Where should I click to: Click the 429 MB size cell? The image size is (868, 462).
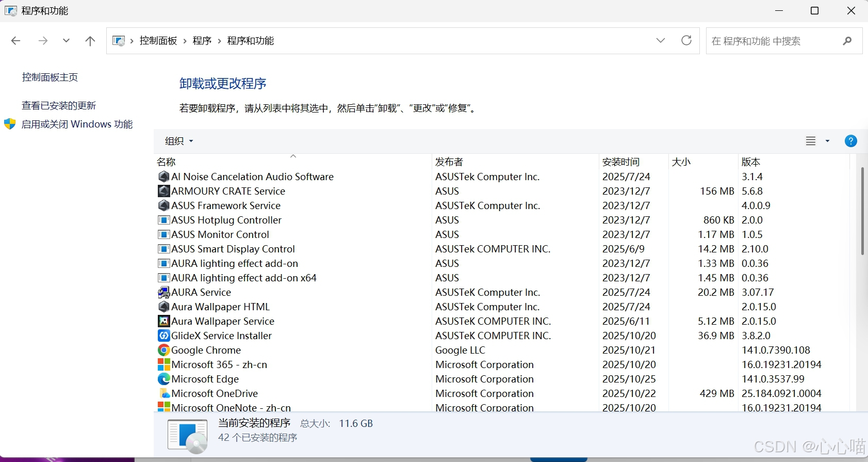[717, 393]
